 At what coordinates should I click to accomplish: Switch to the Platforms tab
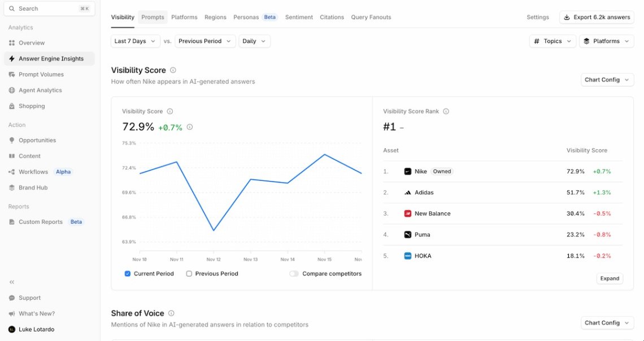coord(184,18)
